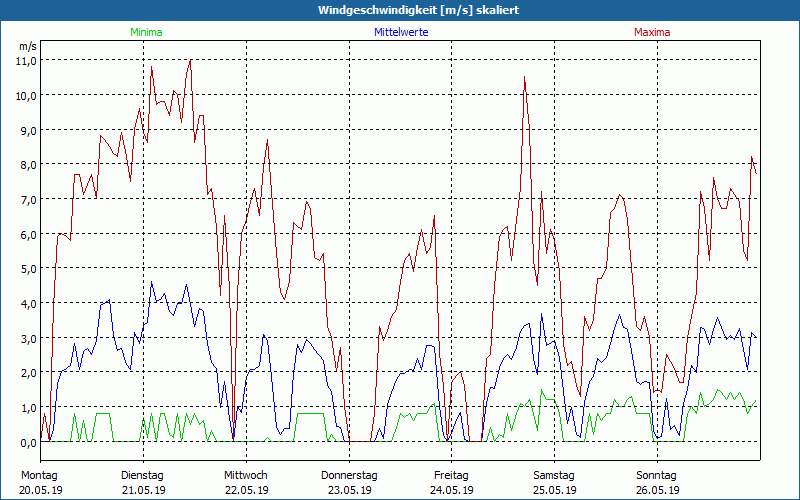Screen dimensions: 800x500
Task: Select the Mittelwerte legend label
Action: (x=399, y=32)
